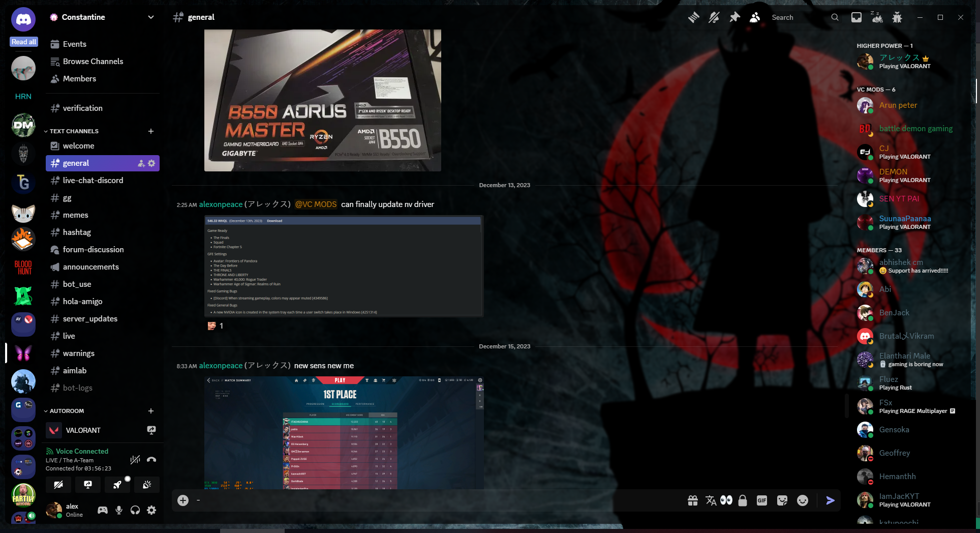The width and height of the screenshot is (980, 533).
Task: Open the Inbox icon
Action: (856, 17)
